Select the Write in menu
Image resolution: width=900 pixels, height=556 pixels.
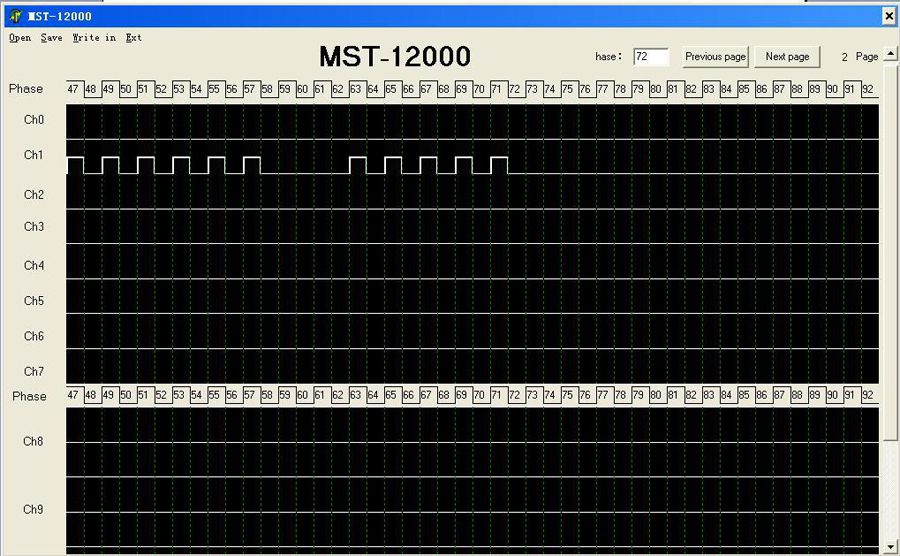click(93, 38)
